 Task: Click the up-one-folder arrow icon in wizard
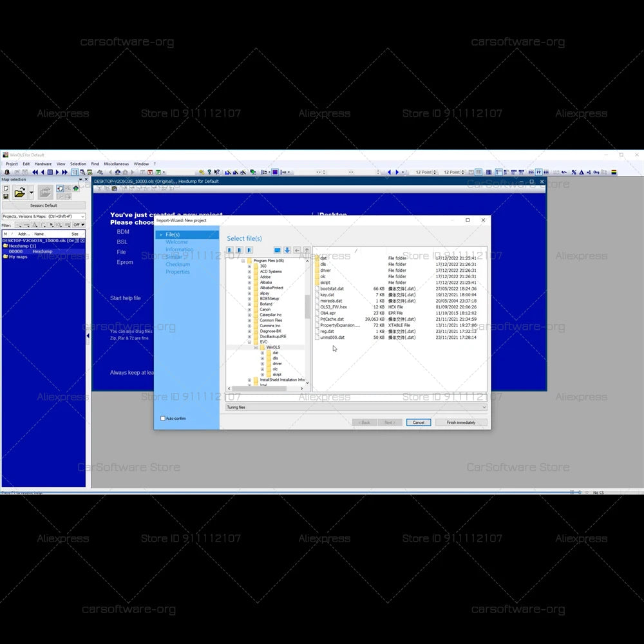[307, 250]
